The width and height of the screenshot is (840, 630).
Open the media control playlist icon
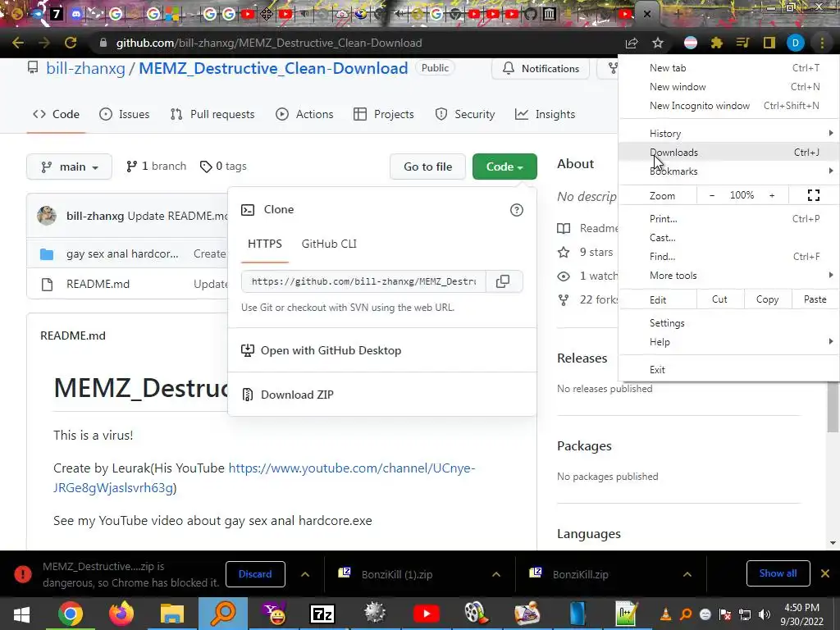(742, 43)
